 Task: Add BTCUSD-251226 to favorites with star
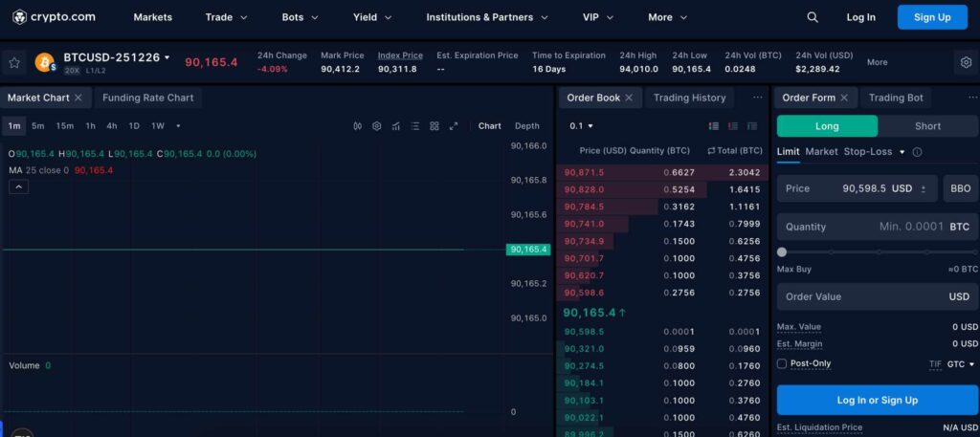click(x=14, y=62)
